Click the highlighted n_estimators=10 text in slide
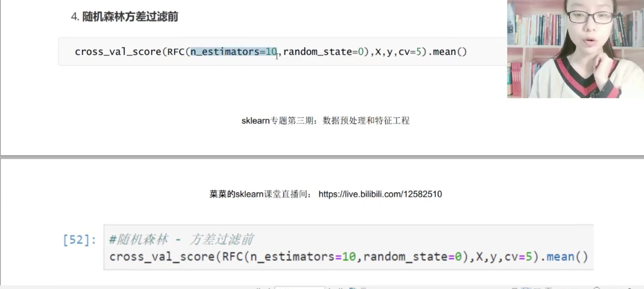Viewport: 644px width, 289px height. (234, 52)
